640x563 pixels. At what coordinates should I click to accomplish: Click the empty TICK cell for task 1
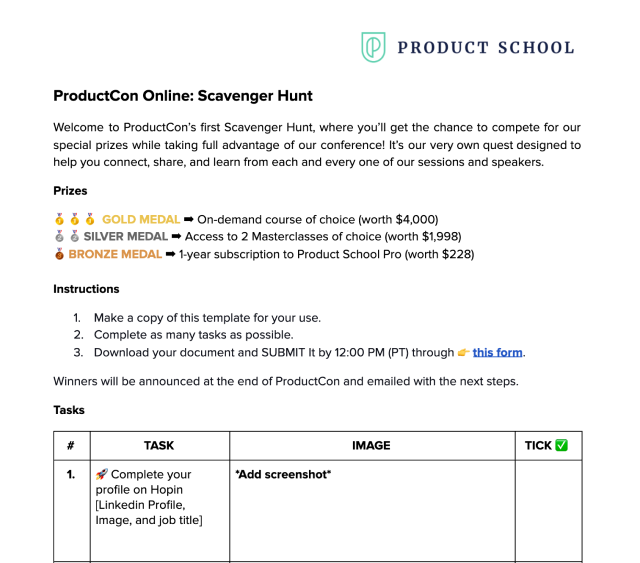point(548,510)
